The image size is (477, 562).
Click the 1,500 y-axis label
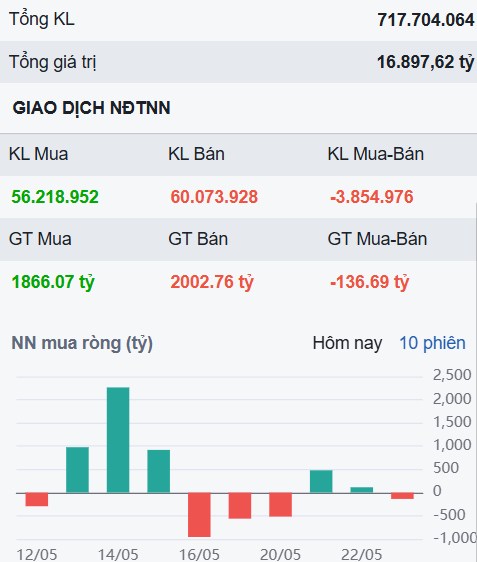pos(452,422)
